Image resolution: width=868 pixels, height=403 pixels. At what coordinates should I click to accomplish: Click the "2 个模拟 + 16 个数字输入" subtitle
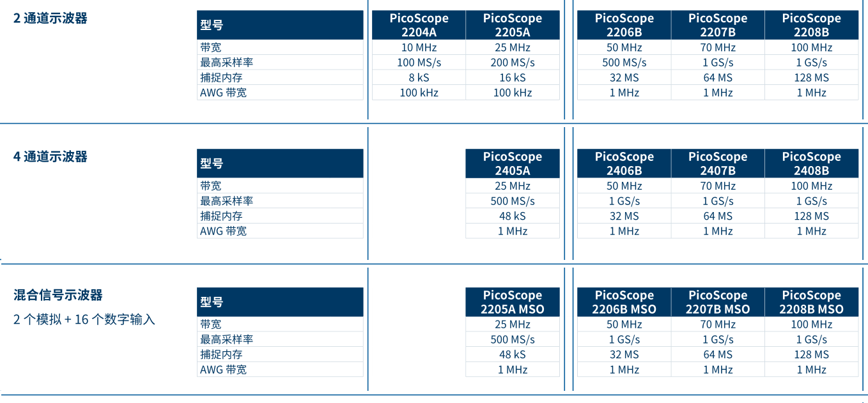[x=84, y=319]
